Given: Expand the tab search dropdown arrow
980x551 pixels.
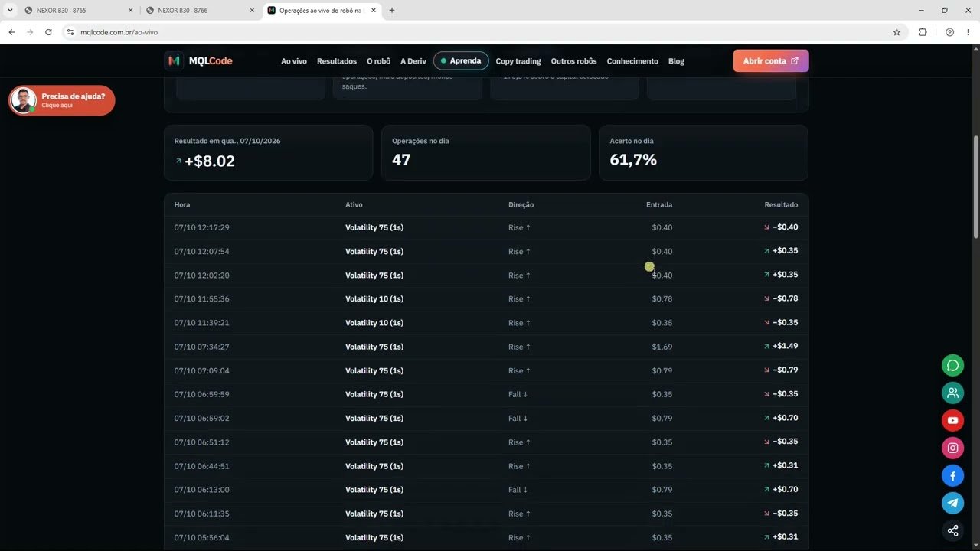Looking at the screenshot, I should point(10,11).
